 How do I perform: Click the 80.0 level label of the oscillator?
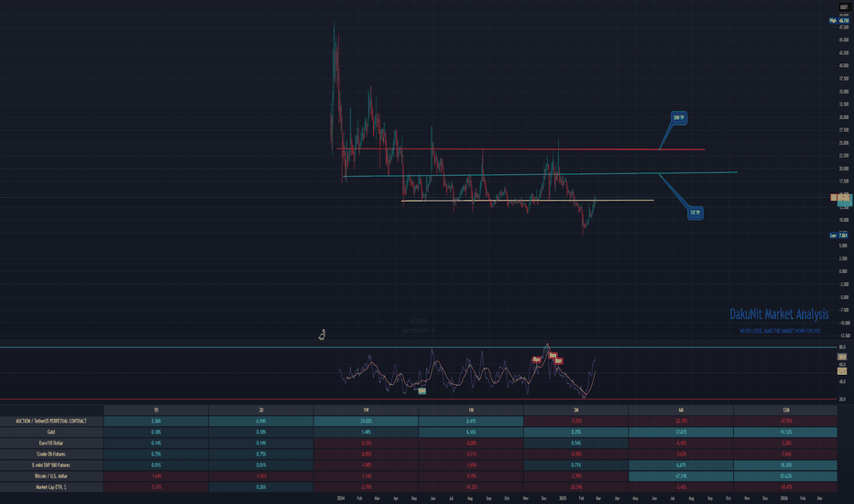842,346
